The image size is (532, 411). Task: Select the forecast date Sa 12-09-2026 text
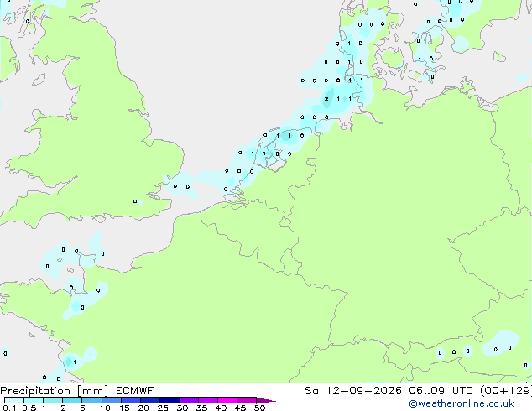click(x=353, y=391)
